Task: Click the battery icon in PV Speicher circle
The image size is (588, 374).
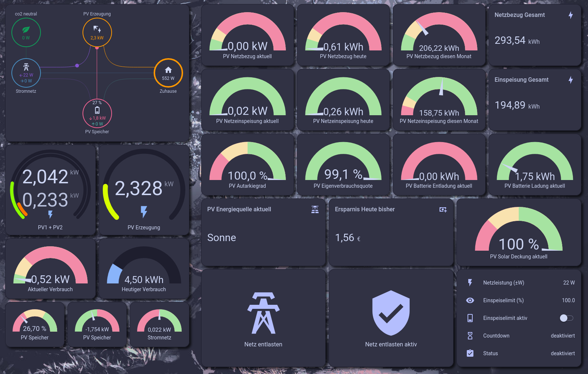Action: (x=97, y=110)
